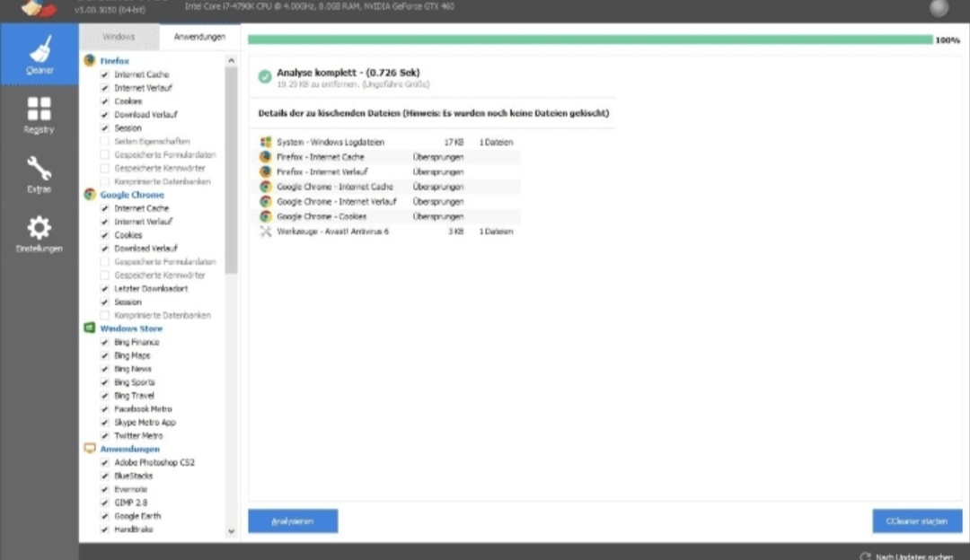This screenshot has height=560, width=970.
Task: Click 'Seiten Eigenschaften' under Firefox
Action: pos(152,142)
